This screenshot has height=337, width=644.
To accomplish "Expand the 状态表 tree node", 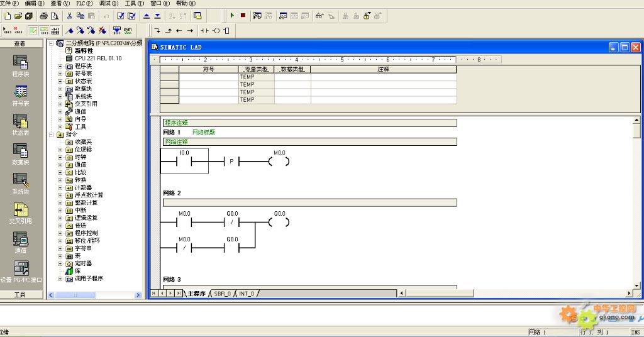I will [60, 81].
